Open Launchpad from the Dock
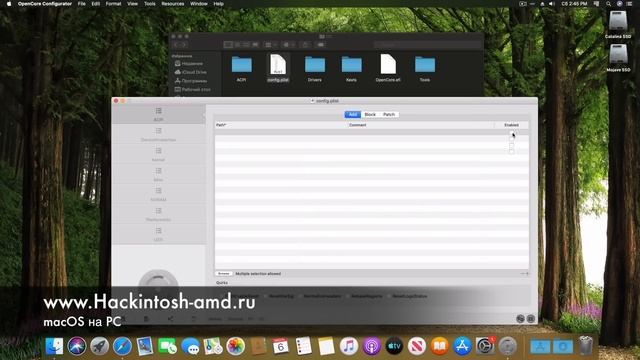Screen dimensions: 640x360 (x=100, y=346)
